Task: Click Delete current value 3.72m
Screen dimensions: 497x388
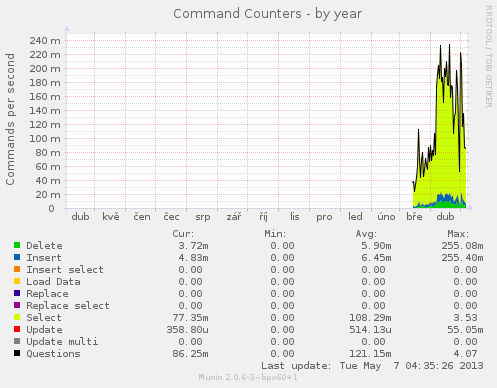Action: pyautogui.click(x=193, y=246)
